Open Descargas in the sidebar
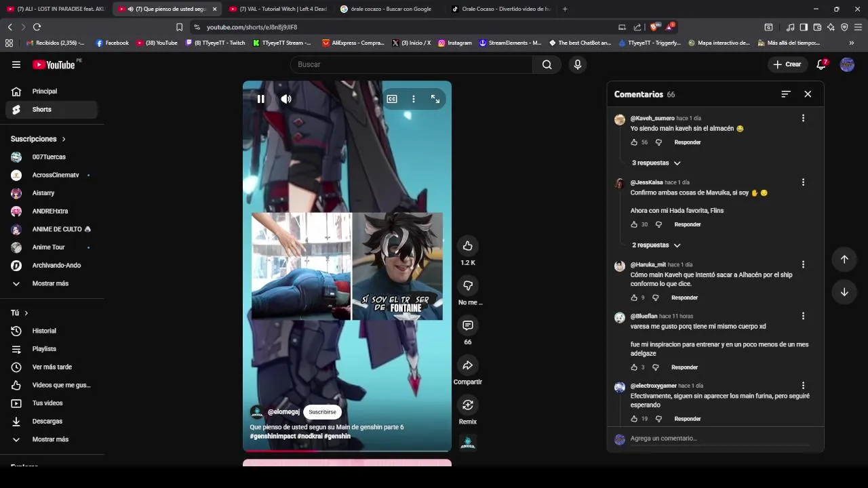 (x=53, y=421)
